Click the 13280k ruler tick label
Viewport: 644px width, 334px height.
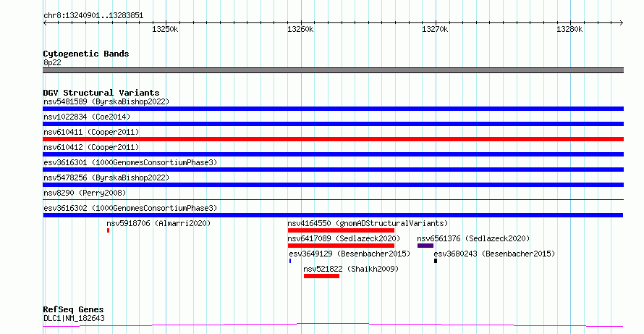[569, 29]
